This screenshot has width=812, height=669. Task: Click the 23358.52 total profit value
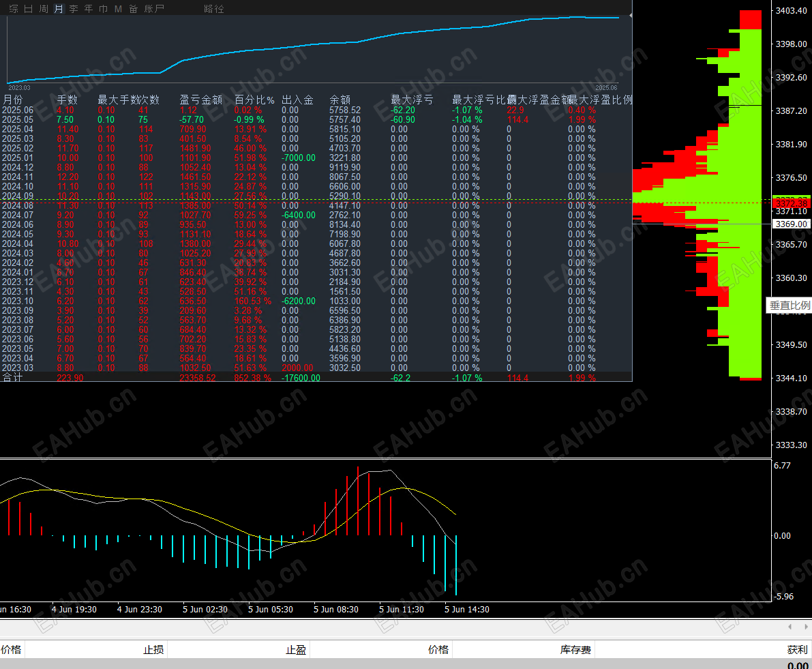(x=197, y=378)
